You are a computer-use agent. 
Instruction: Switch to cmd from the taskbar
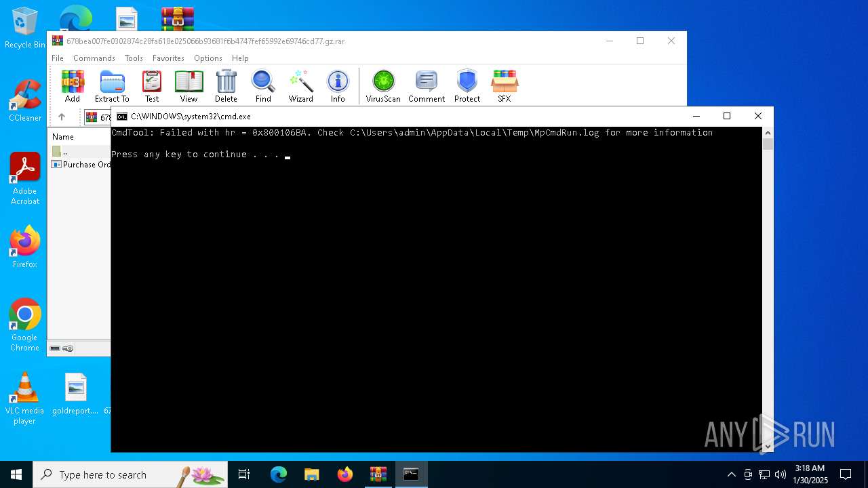coord(412,474)
